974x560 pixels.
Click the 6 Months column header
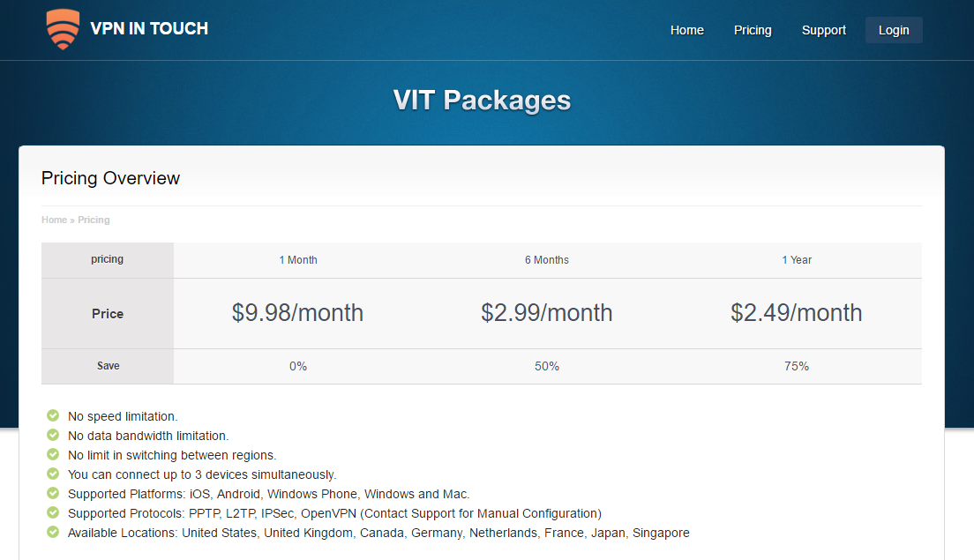point(546,260)
